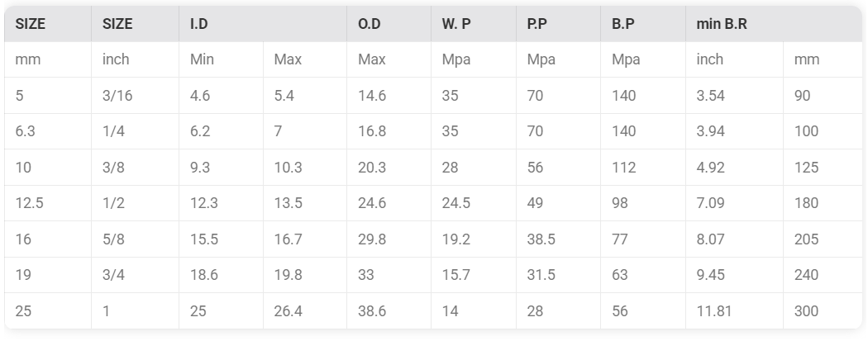The height and width of the screenshot is (341, 868).
Task: Click the I.D column header
Action: click(262, 24)
